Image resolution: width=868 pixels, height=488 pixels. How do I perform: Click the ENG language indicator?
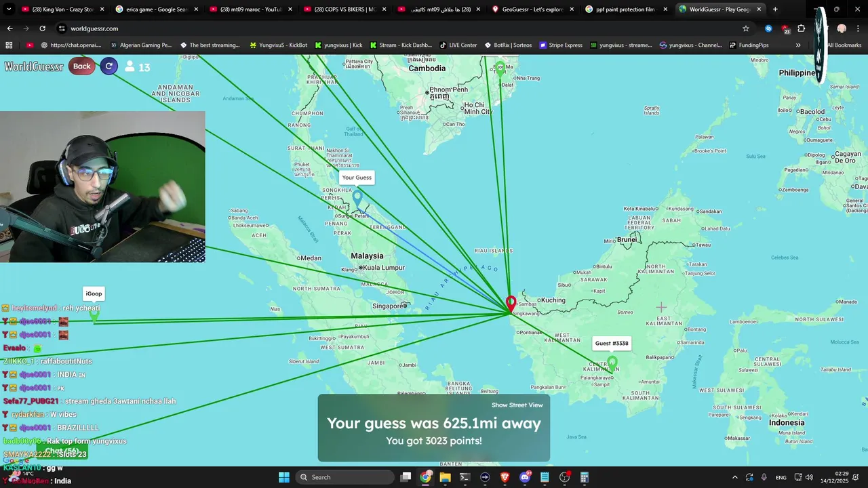[x=781, y=477]
